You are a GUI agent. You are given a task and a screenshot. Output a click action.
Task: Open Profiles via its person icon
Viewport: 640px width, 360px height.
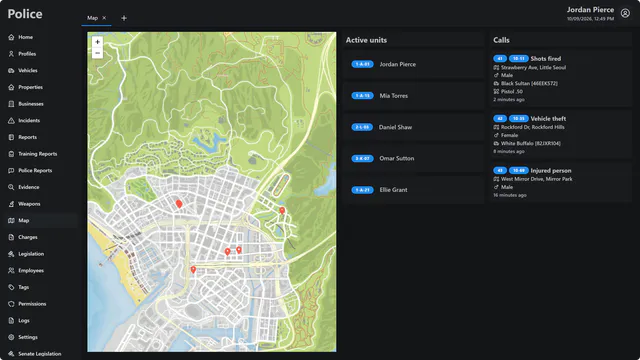11,54
